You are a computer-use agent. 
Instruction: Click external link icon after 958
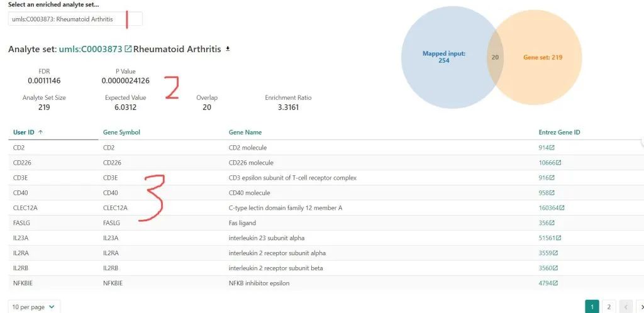(x=552, y=193)
